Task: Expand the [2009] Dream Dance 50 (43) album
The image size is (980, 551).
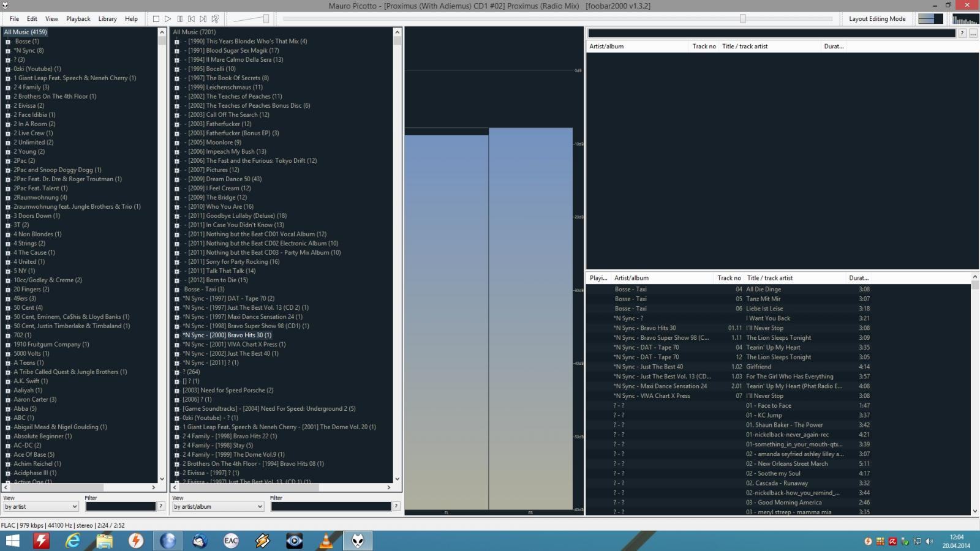Action: (x=177, y=179)
